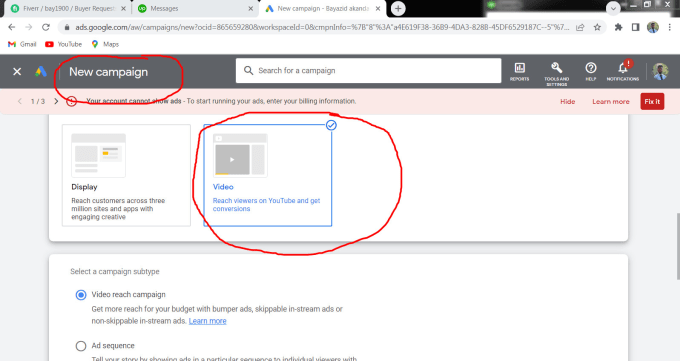Viewport: 680px width, 361px height.
Task: Switch to the Fiverr Buyer Requests tab
Action: pos(69,8)
